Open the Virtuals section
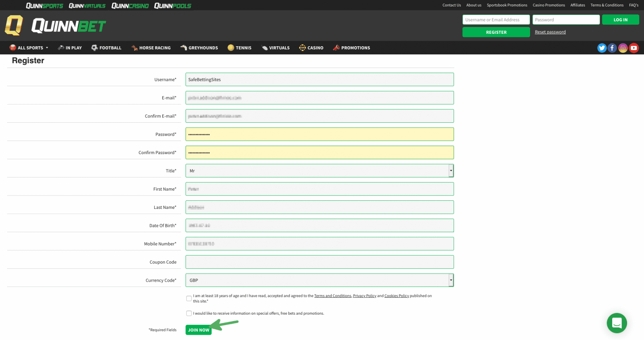 point(275,47)
